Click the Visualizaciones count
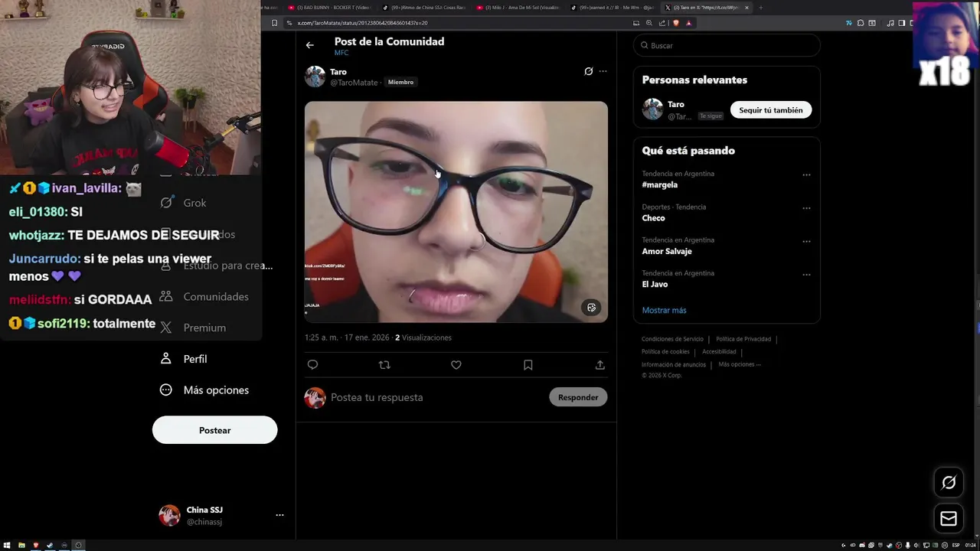Screen dimensions: 980x551 (423, 337)
